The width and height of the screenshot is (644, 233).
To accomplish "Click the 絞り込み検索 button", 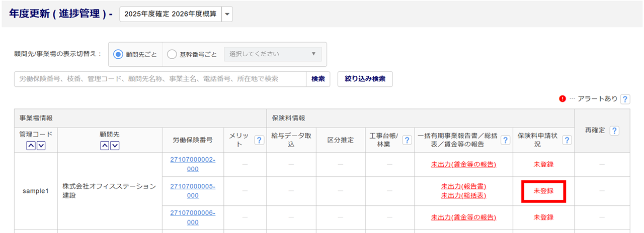I will tap(365, 79).
